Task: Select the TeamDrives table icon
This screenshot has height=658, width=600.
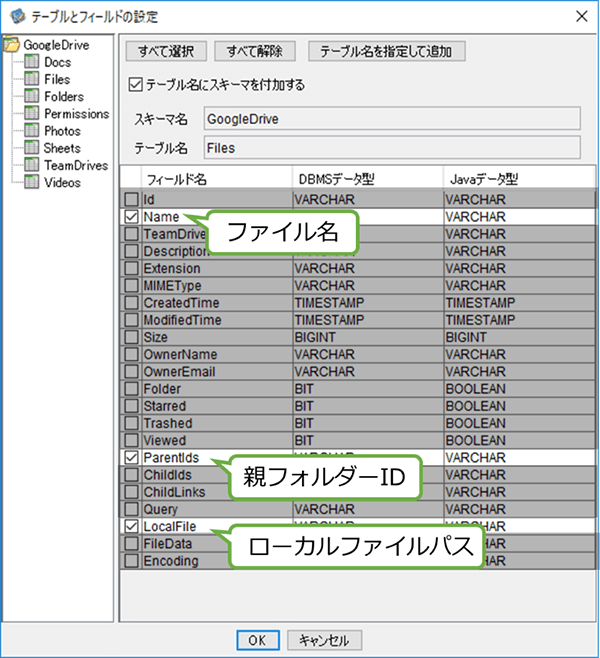Action: [x=31, y=165]
